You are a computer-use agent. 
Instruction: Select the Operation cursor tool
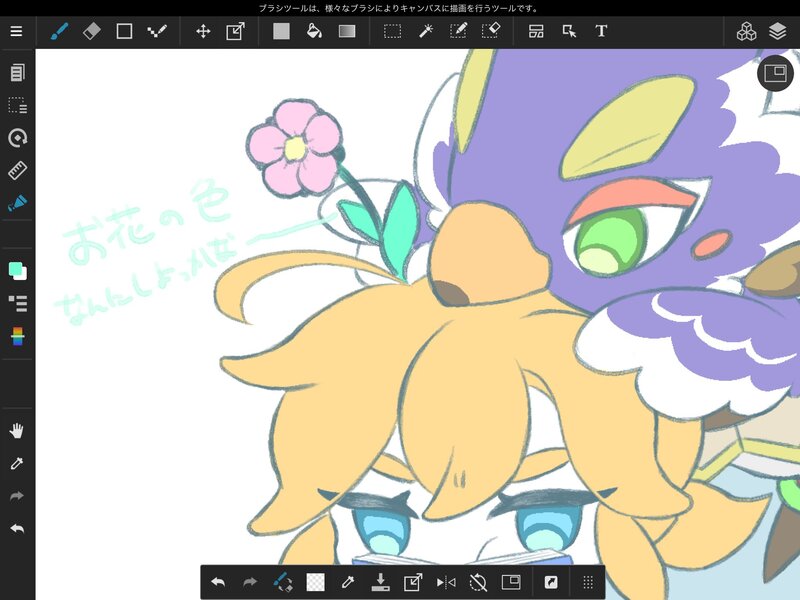click(569, 32)
